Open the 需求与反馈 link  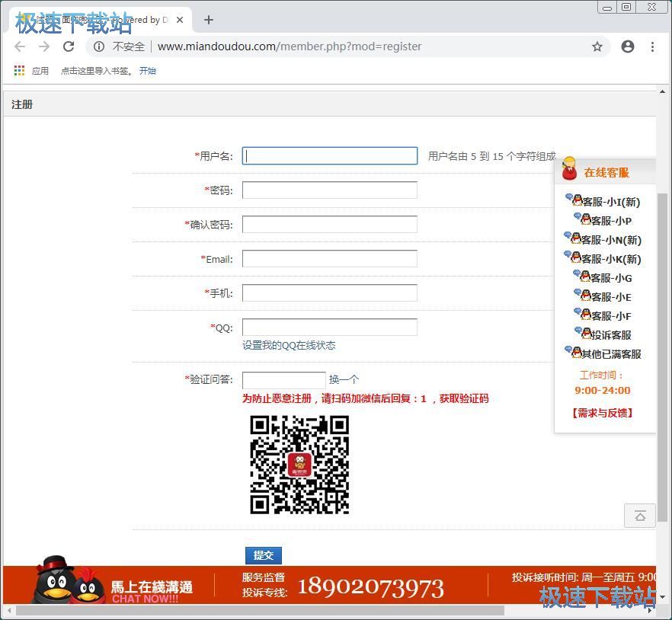[x=603, y=413]
